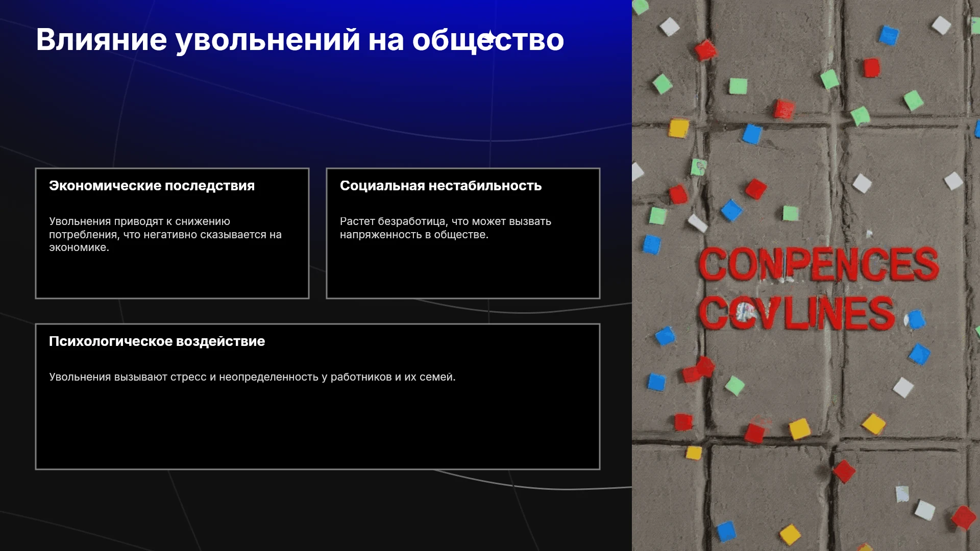
Task: Click the text about снижению потребления
Action: coord(165,234)
